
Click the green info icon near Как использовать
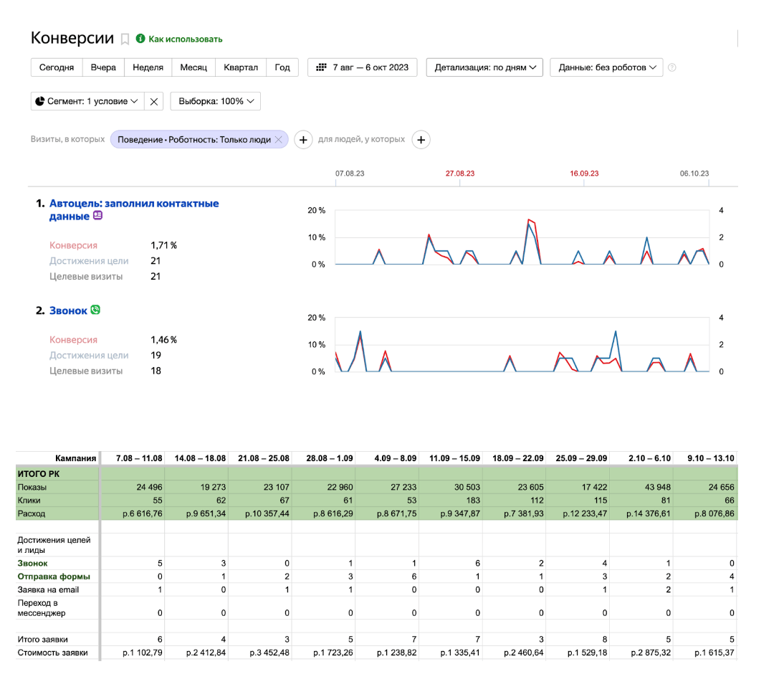point(140,39)
